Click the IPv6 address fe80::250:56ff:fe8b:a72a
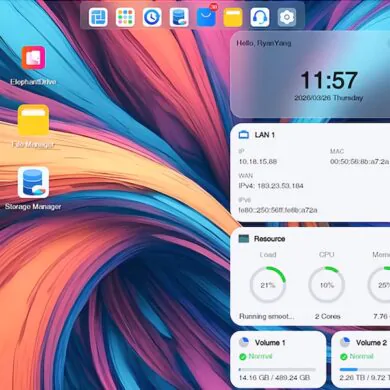 click(278, 210)
